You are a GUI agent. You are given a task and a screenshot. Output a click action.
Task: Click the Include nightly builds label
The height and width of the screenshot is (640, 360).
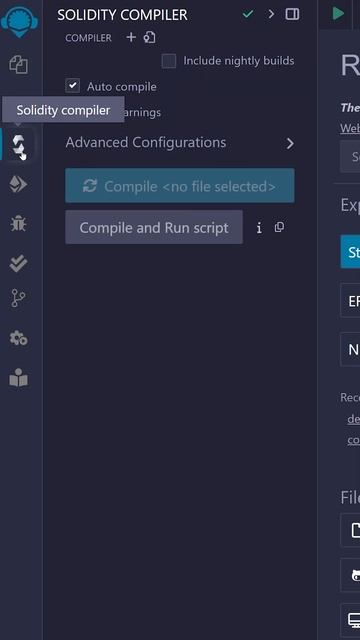239,61
